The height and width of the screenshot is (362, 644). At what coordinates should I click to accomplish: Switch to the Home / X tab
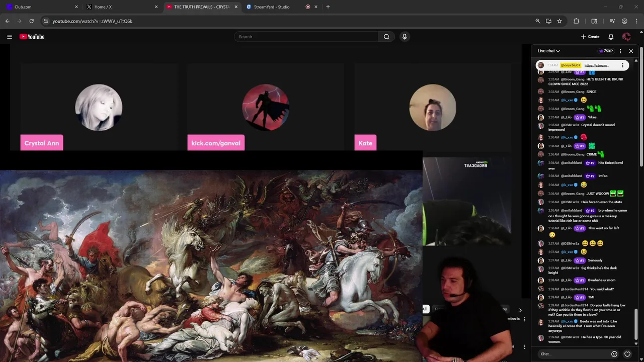[122, 7]
